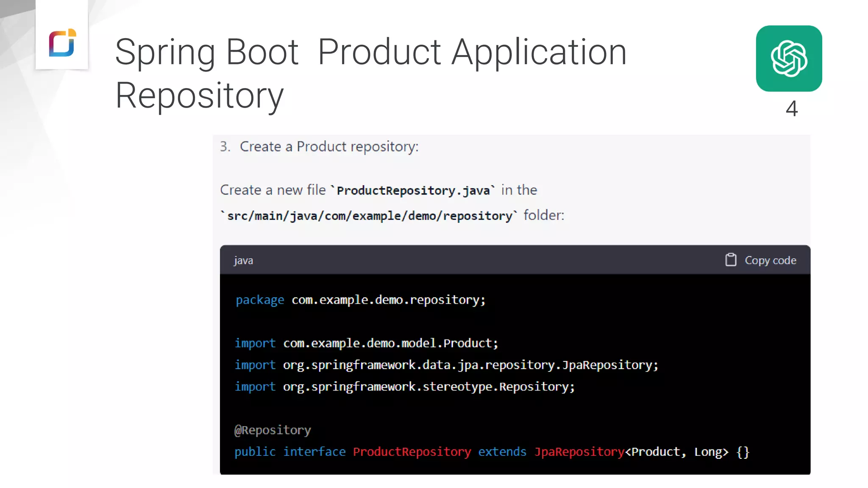Click the slide title Spring Boot Product Application
The width and height of the screenshot is (868, 488).
(370, 52)
